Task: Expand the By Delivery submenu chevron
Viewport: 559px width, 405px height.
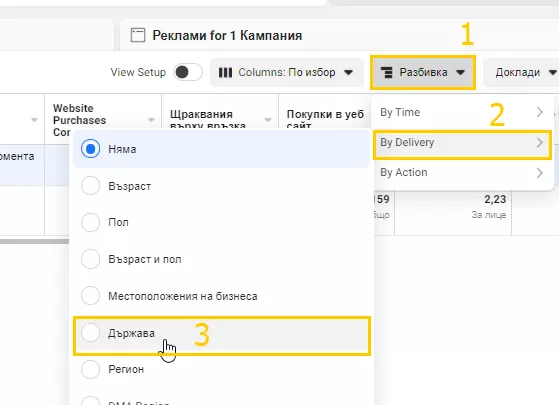Action: 539,143
